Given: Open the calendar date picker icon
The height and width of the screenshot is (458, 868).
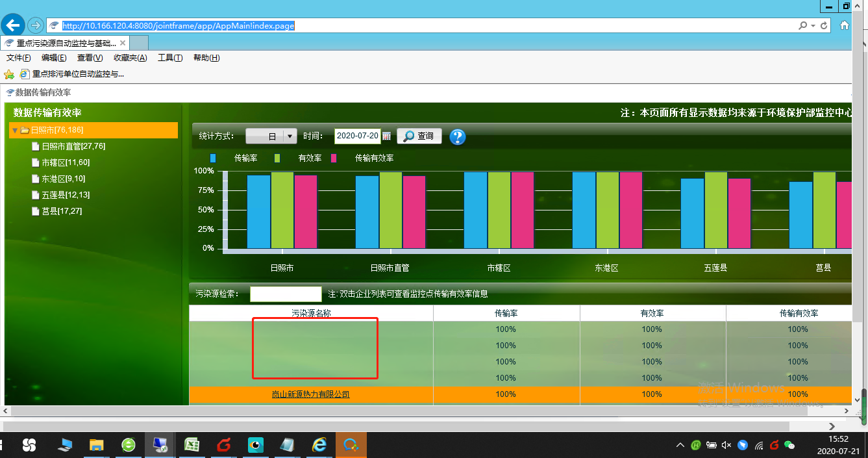Looking at the screenshot, I should pyautogui.click(x=387, y=136).
